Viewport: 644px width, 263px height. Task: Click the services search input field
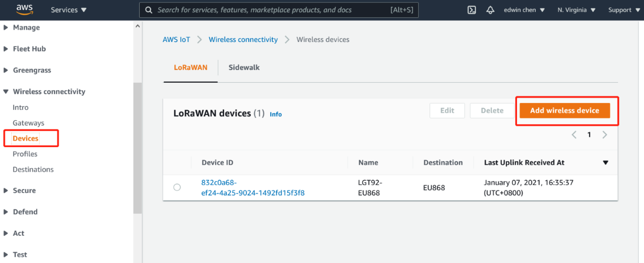click(x=279, y=10)
